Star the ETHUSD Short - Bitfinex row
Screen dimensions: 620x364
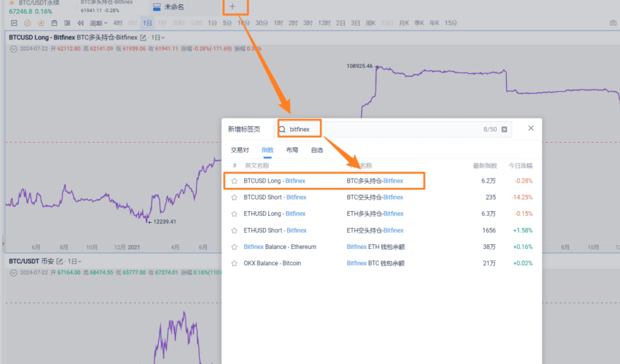pos(234,231)
